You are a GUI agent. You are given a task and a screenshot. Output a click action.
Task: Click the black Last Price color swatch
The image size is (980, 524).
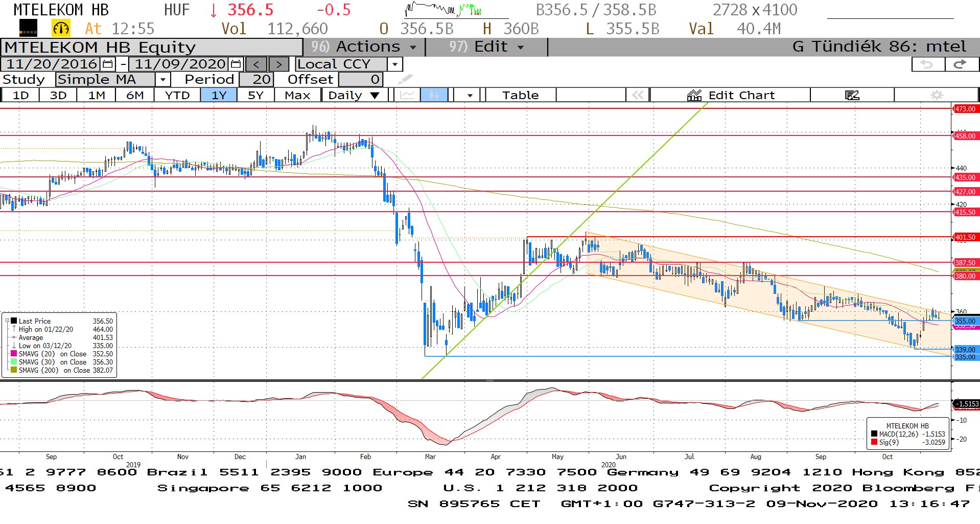click(x=14, y=321)
